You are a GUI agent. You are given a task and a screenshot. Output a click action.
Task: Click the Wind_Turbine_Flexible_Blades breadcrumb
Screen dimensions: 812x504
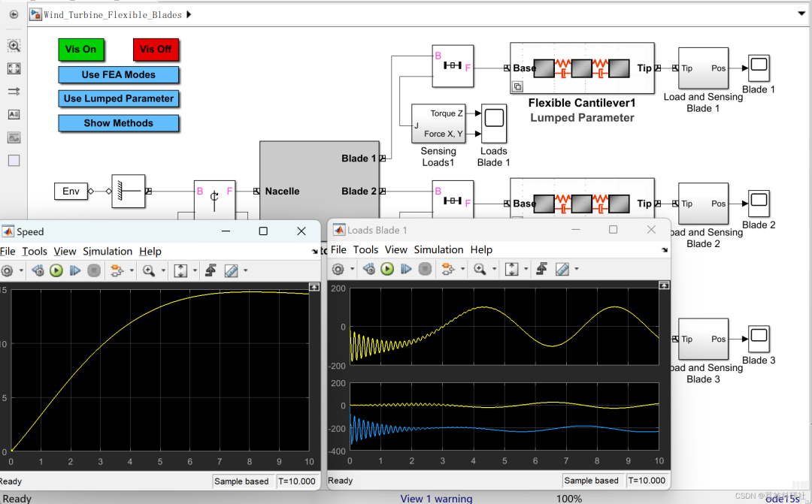pyautogui.click(x=112, y=15)
